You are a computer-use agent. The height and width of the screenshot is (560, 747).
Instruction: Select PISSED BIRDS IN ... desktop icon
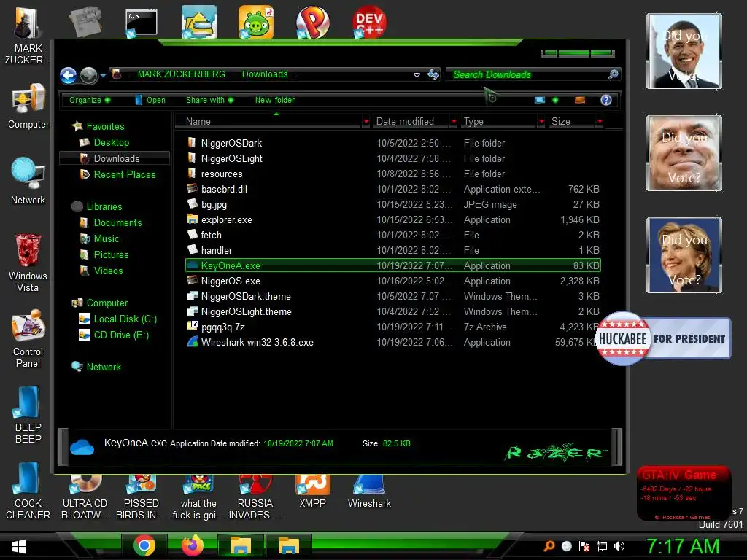click(142, 497)
